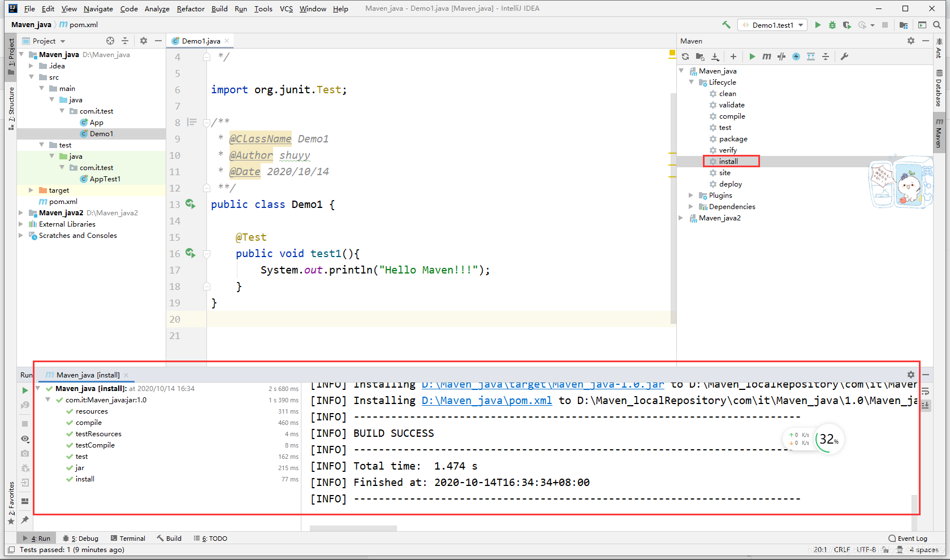Expand Dependencies node in Maven panel
950x560 pixels.
[692, 207]
